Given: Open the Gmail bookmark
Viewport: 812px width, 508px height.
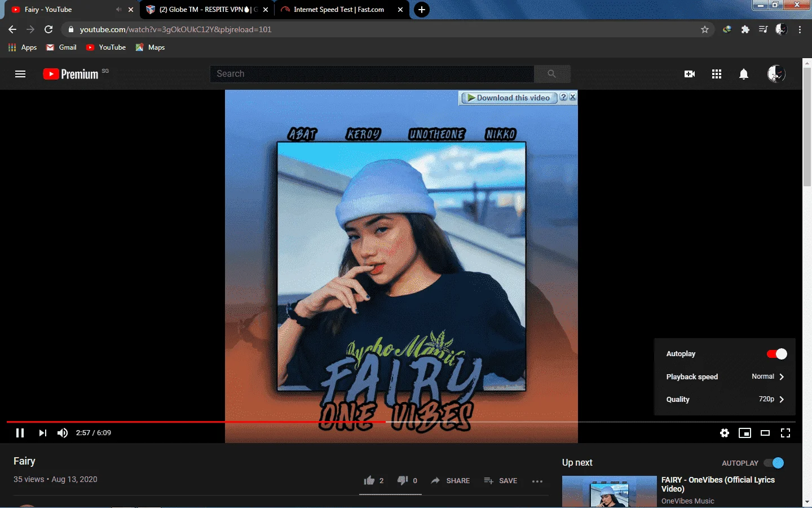Looking at the screenshot, I should tap(61, 47).
